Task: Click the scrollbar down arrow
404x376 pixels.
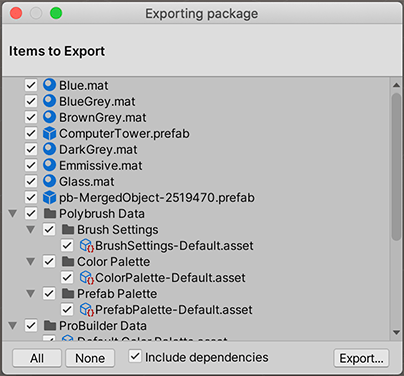Action: pyautogui.click(x=396, y=332)
